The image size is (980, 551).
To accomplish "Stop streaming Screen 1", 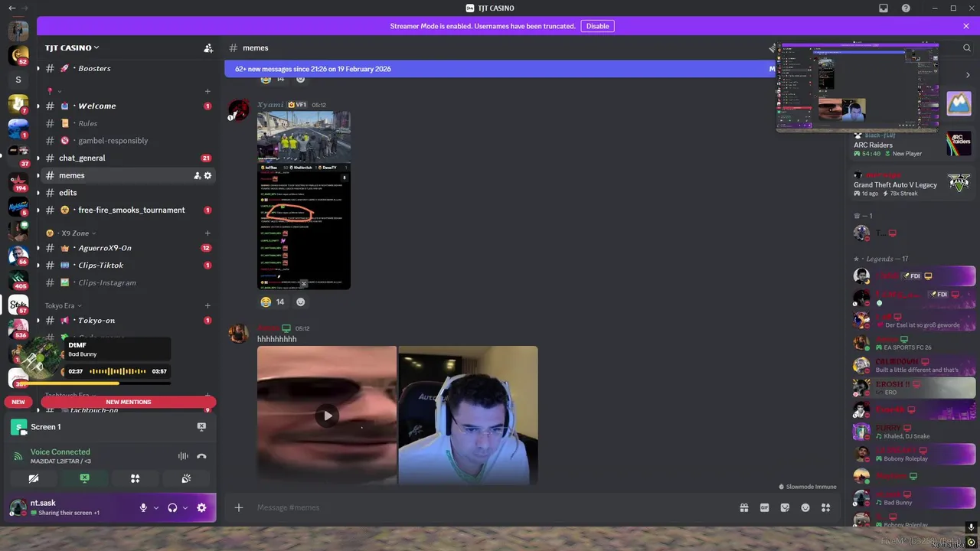I will [201, 427].
